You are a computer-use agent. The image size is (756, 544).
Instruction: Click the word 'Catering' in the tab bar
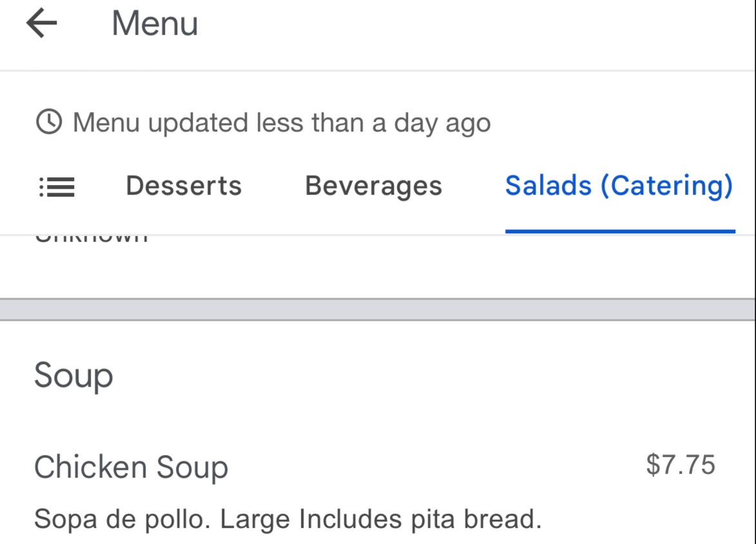pyautogui.click(x=667, y=186)
